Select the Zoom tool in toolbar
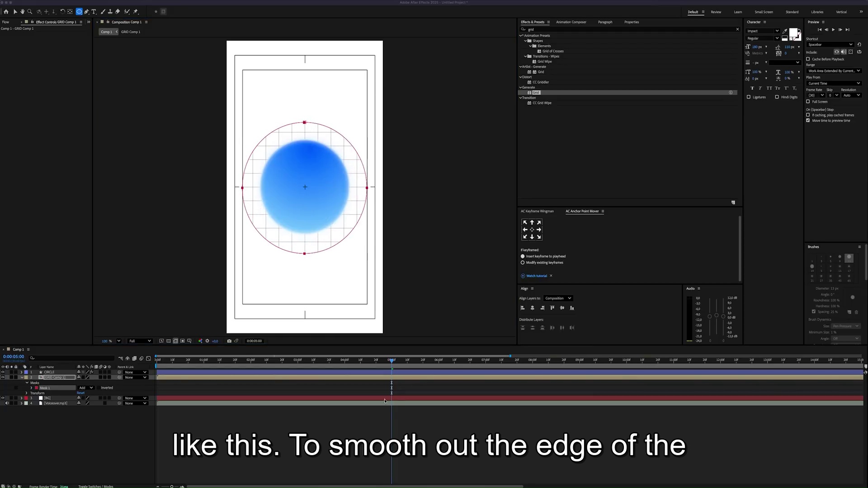Screen dimensions: 868x488 (x=30, y=12)
